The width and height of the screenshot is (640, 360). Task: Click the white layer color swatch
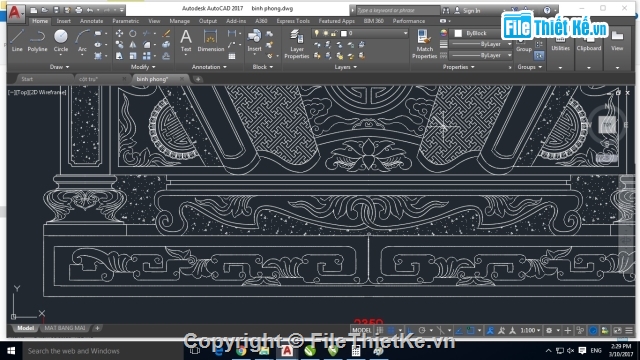pos(344,33)
